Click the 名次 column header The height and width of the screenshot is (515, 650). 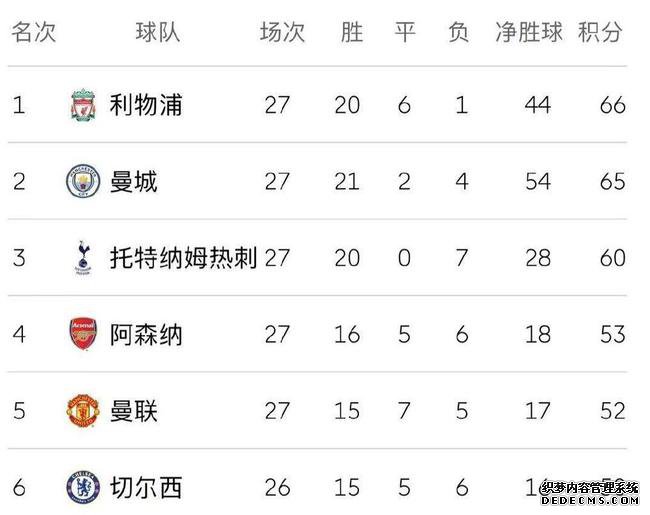(x=33, y=32)
